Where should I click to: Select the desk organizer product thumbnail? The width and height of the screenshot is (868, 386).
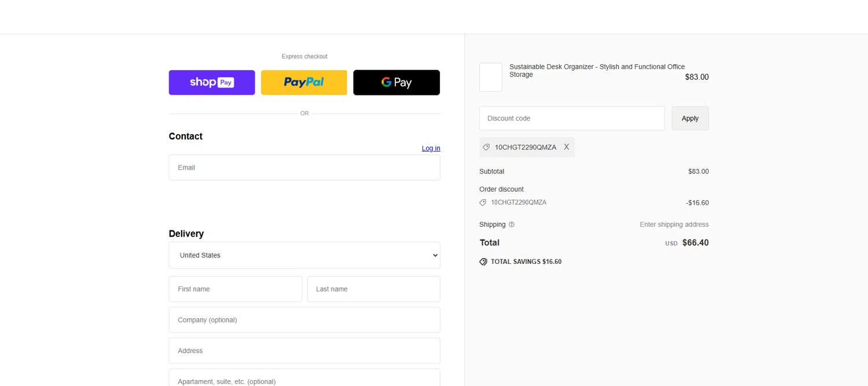coord(491,77)
